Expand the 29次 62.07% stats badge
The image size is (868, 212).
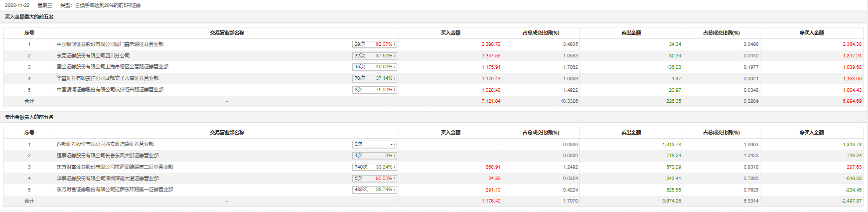pos(374,44)
